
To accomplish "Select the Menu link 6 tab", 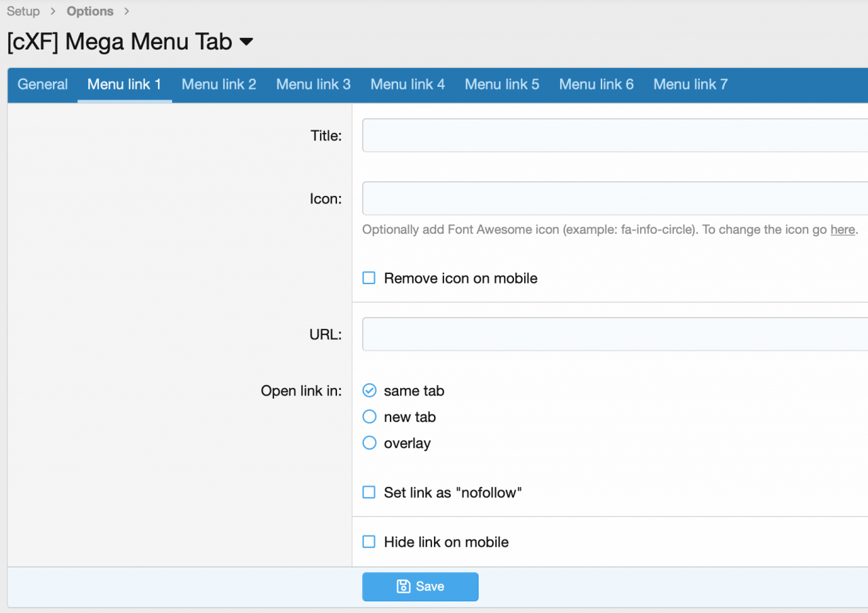I will pos(596,85).
